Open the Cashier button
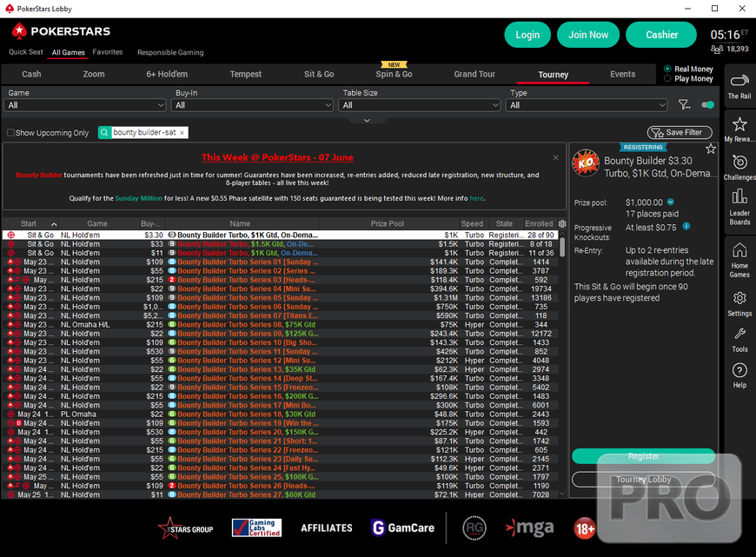The image size is (756, 557). click(x=661, y=35)
